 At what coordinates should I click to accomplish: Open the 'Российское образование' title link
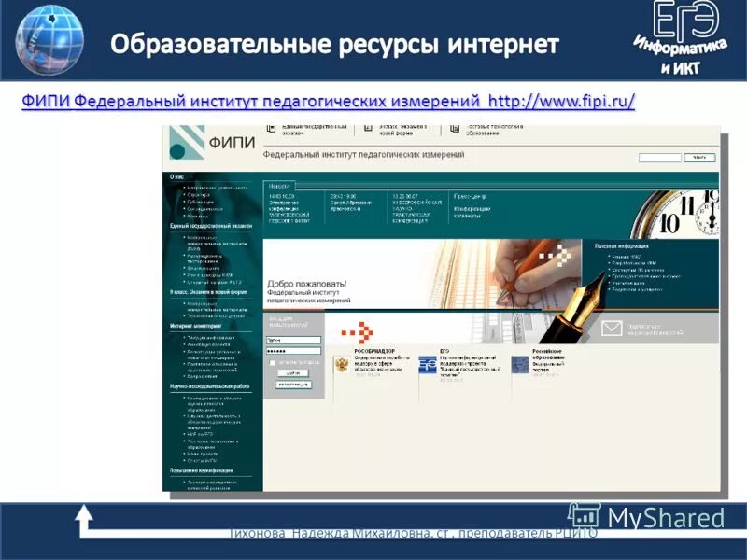[548, 355]
